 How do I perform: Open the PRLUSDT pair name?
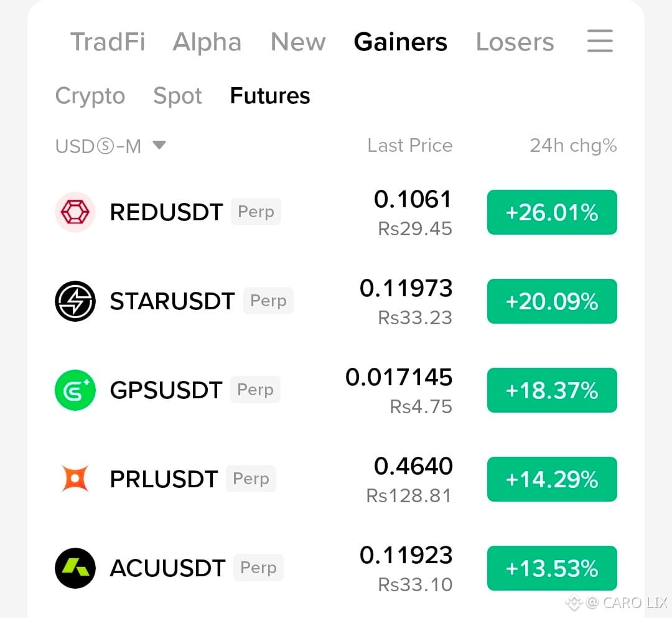(164, 479)
